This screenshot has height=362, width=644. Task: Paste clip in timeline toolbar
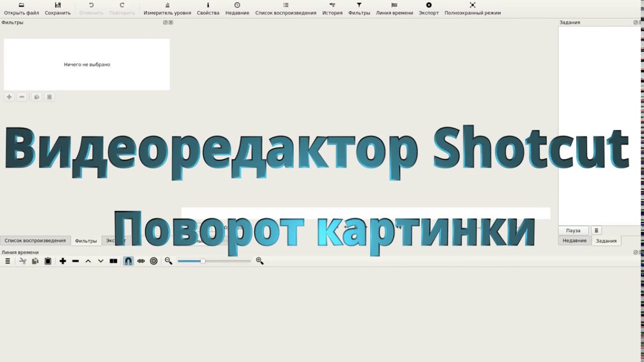pyautogui.click(x=48, y=261)
